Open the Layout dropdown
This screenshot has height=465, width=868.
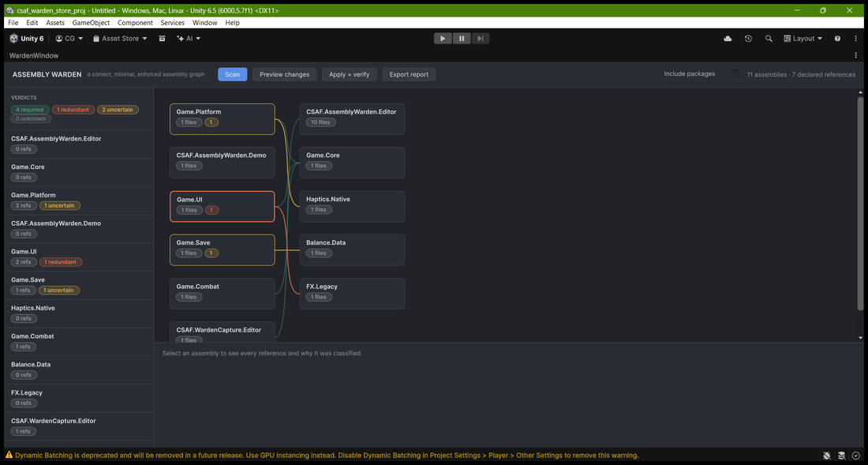point(803,38)
